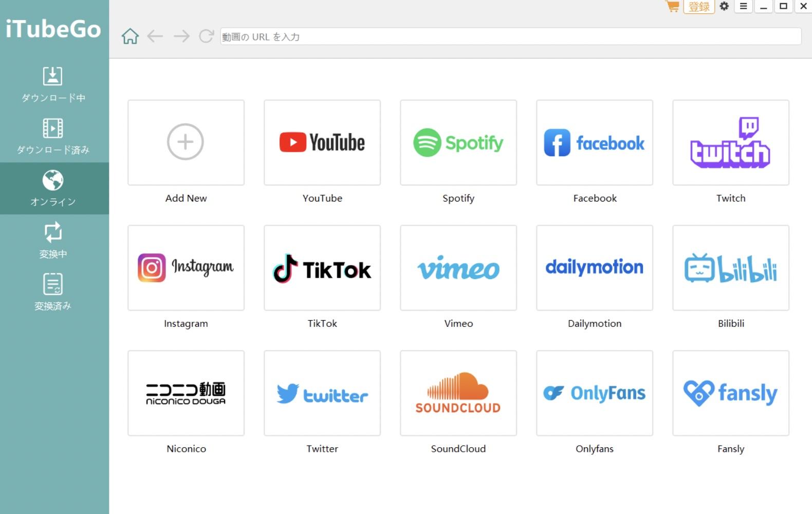Click the Dailymotion label text
This screenshot has height=514, width=812.
click(595, 324)
